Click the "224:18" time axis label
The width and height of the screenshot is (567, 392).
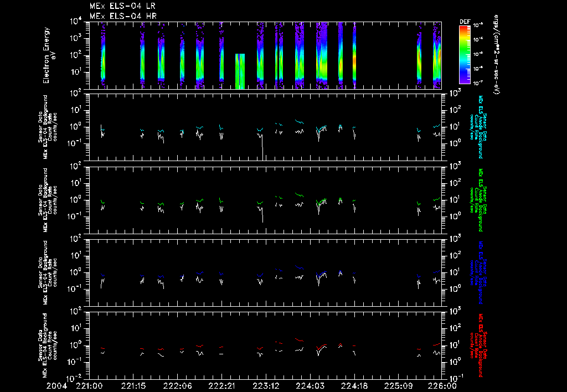pyautogui.click(x=354, y=386)
